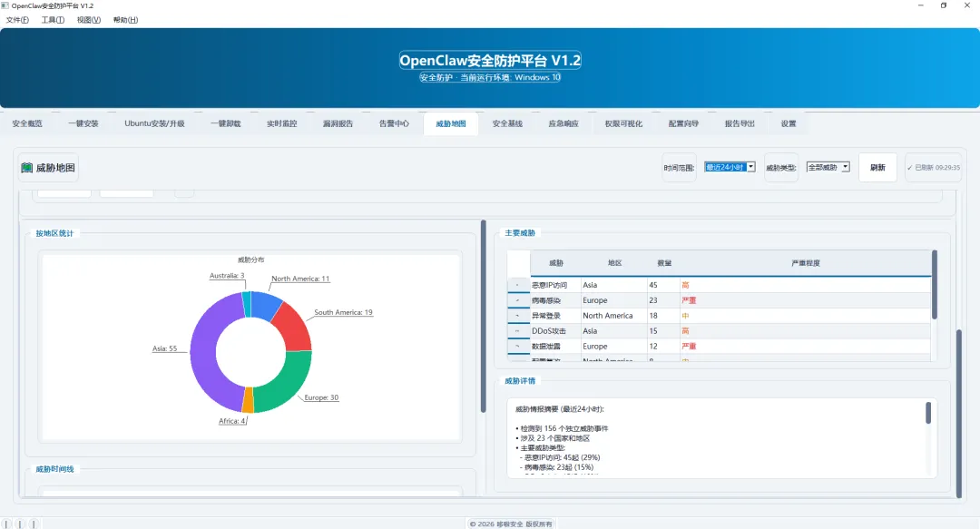Image resolution: width=980 pixels, height=529 pixels.
Task: Switch to the 安全概览 tab
Action: tap(27, 123)
